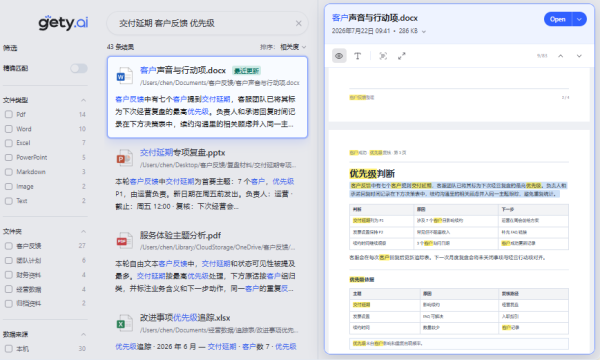Screen dimensions: 600x360
Task: Click the Open button in preview
Action: pyautogui.click(x=558, y=19)
